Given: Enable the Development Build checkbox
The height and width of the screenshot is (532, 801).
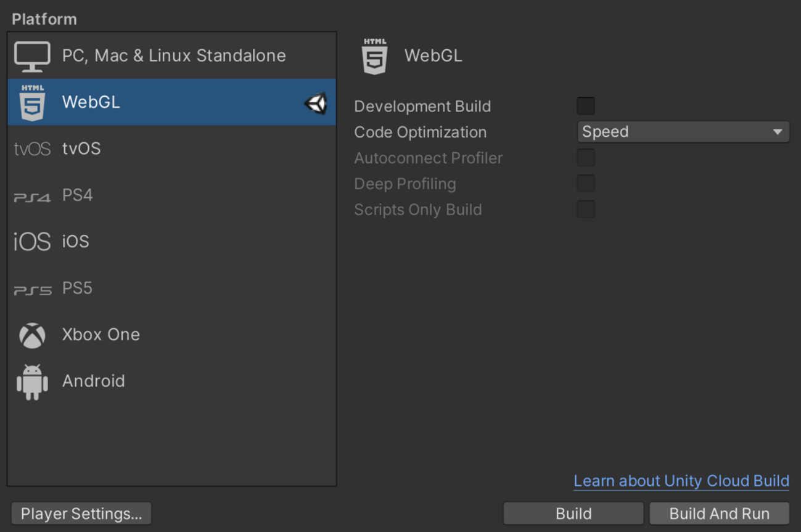Looking at the screenshot, I should pos(586,106).
